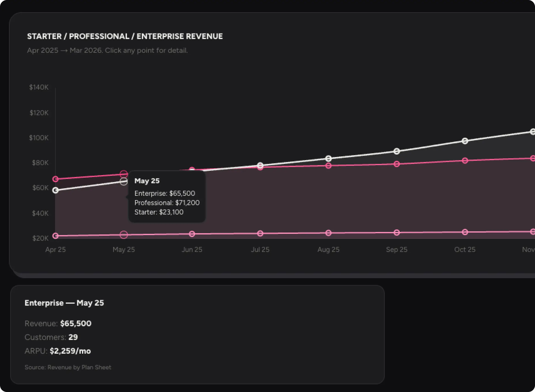Select the Starter data point for Aug 25
The image size is (535, 392).
328,233
